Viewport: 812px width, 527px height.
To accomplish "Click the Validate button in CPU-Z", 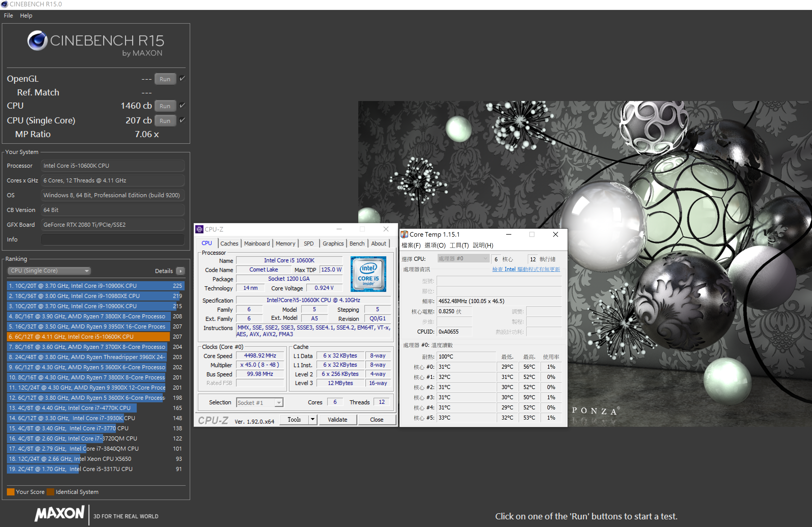I will coord(337,419).
